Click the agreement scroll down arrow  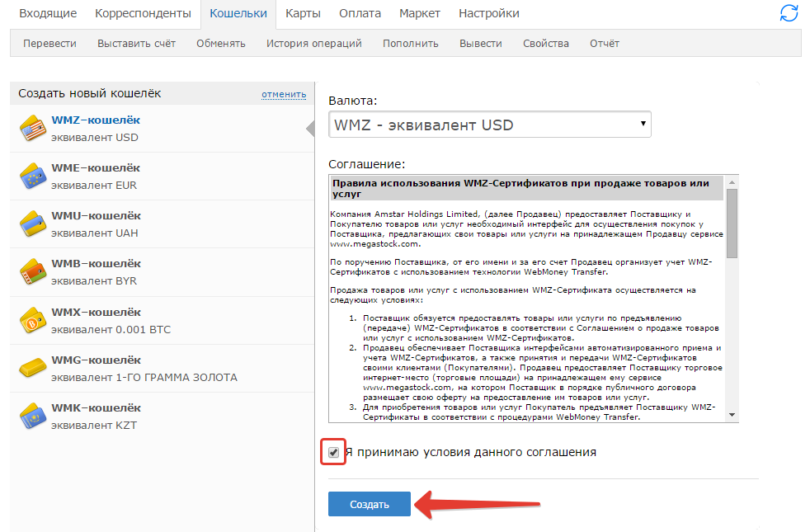point(732,415)
